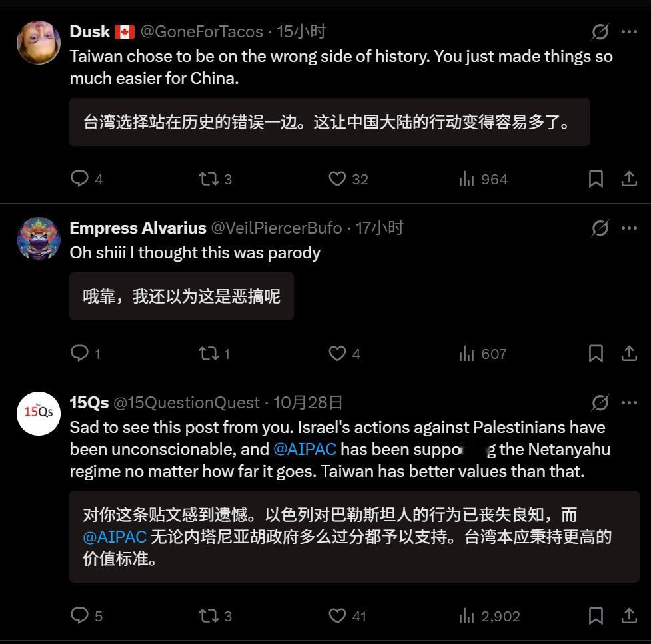Share the 15Qs tweet using upload icon
Image resolution: width=651 pixels, height=644 pixels.
629,616
